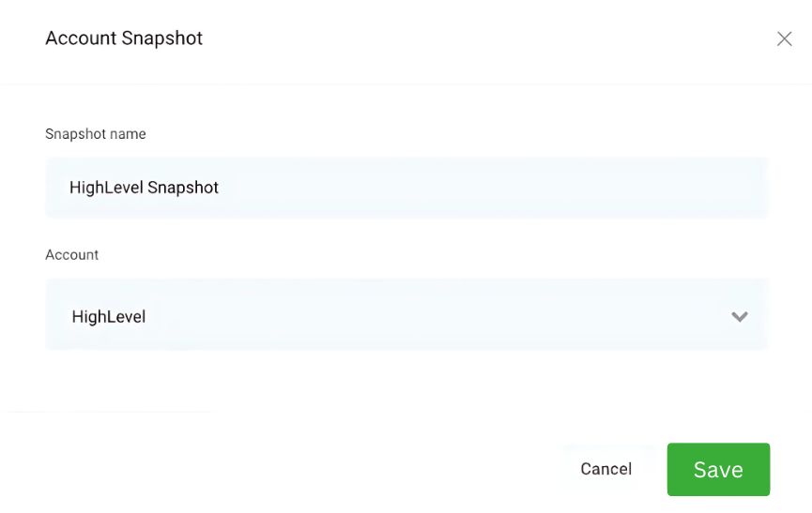Select the HighLevel account value

tap(108, 316)
